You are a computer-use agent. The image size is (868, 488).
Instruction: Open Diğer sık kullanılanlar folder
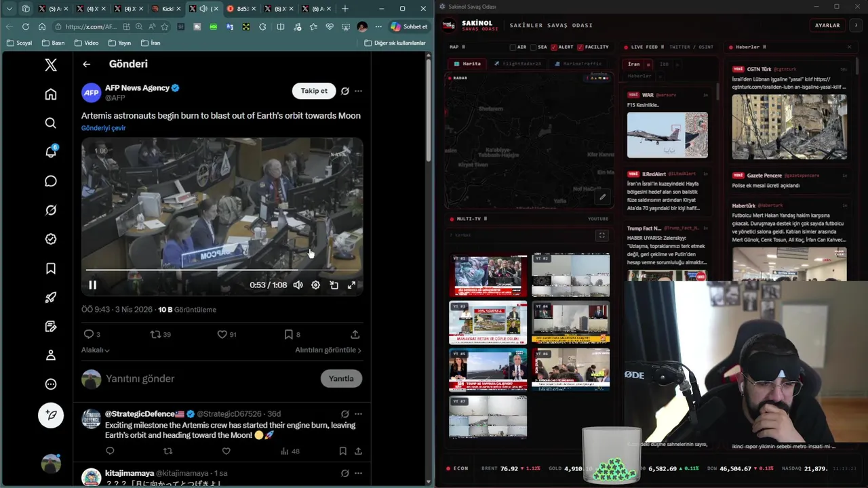(x=395, y=43)
